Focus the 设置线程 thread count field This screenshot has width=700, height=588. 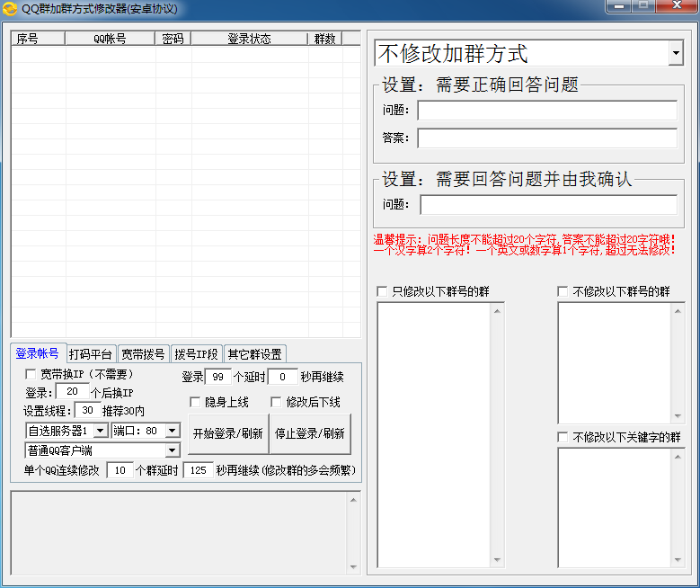point(87,411)
